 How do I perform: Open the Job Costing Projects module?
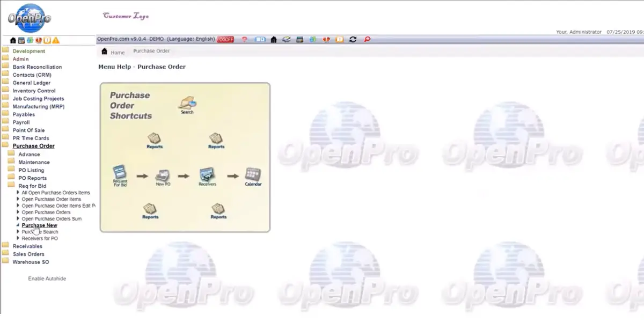pyautogui.click(x=38, y=99)
